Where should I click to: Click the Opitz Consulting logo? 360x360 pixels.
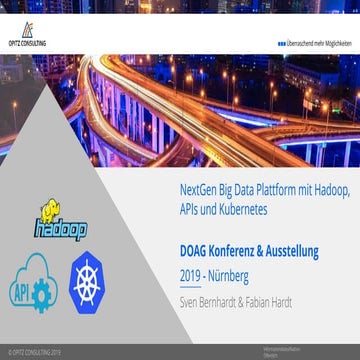tap(27, 34)
